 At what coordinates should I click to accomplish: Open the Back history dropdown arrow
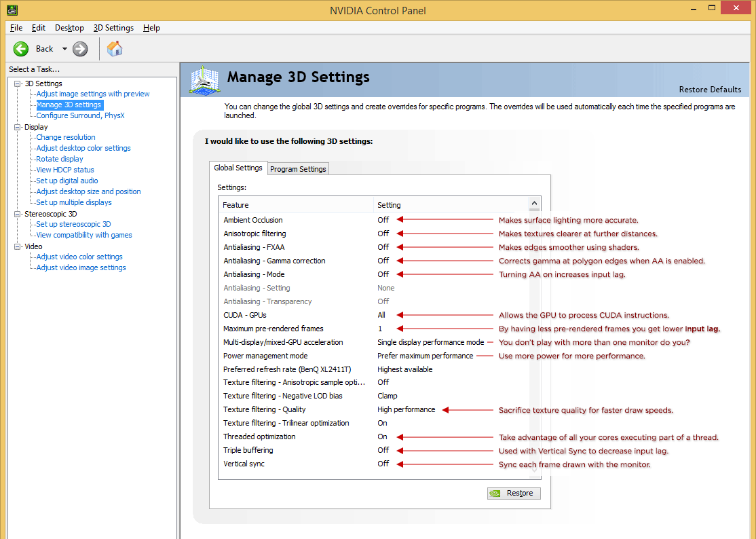(64, 49)
